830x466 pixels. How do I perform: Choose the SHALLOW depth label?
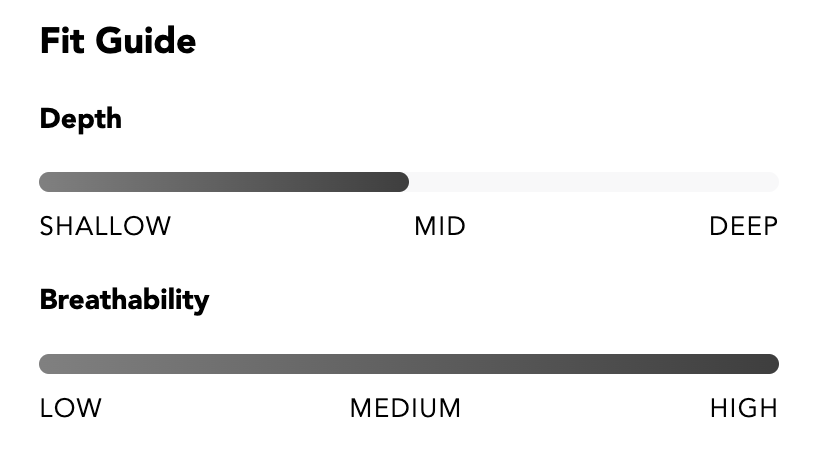tap(105, 226)
